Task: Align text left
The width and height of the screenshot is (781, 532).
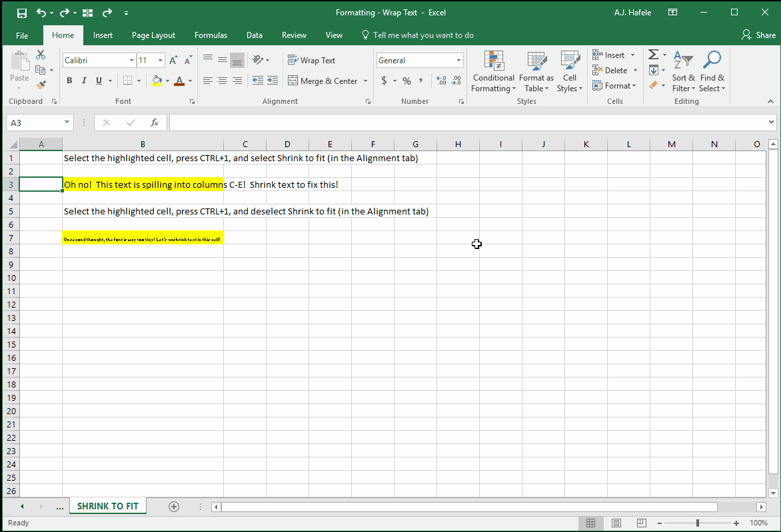Action: tap(208, 81)
